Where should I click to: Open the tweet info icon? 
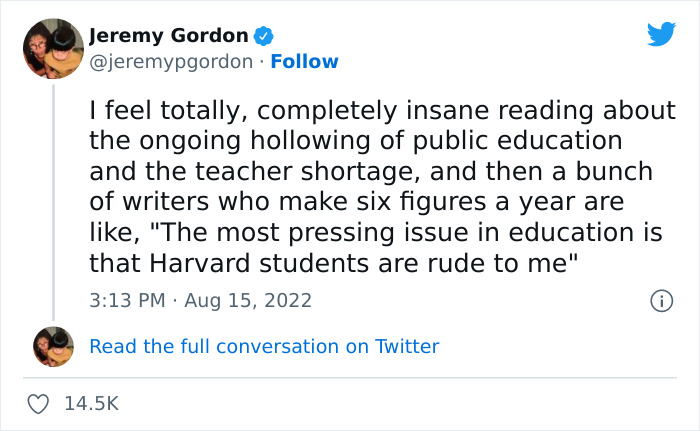(660, 300)
